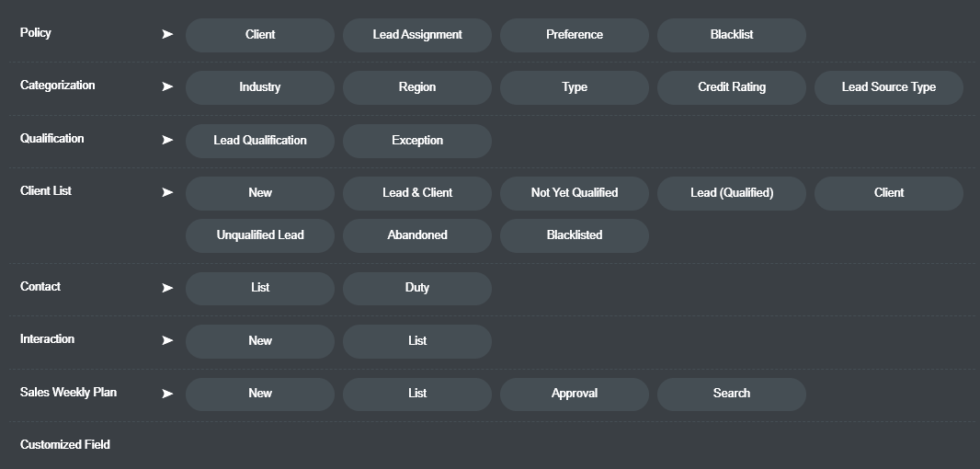The width and height of the screenshot is (980, 469).
Task: Open Sales Weekly Plan Approval
Action: 575,394
